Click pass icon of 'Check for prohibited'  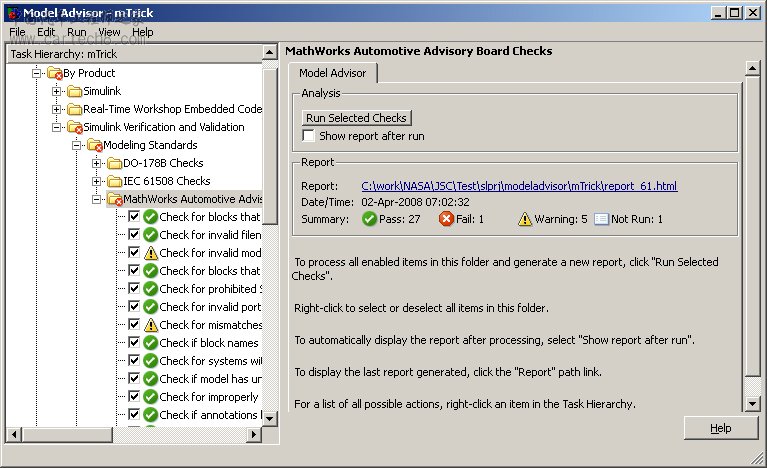150,289
